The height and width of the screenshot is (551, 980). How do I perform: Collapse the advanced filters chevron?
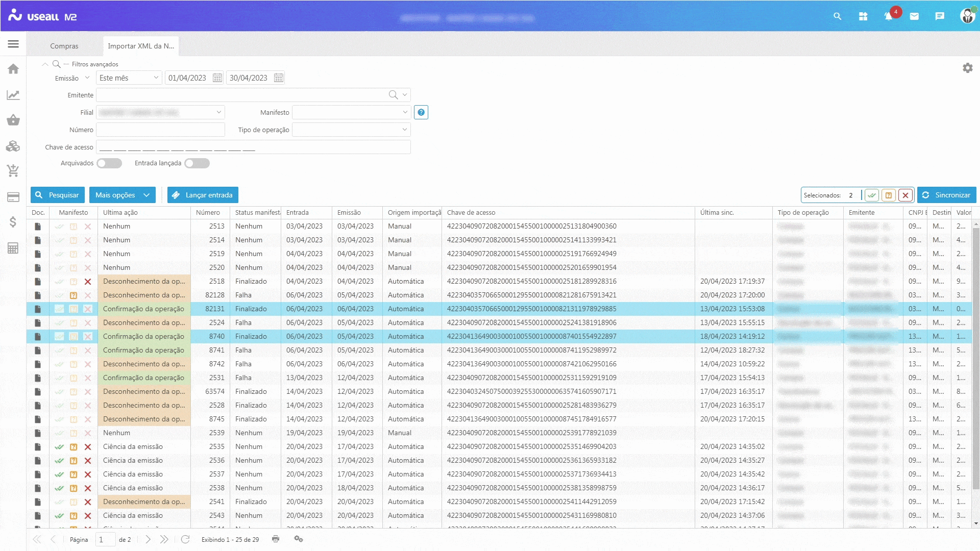45,64
